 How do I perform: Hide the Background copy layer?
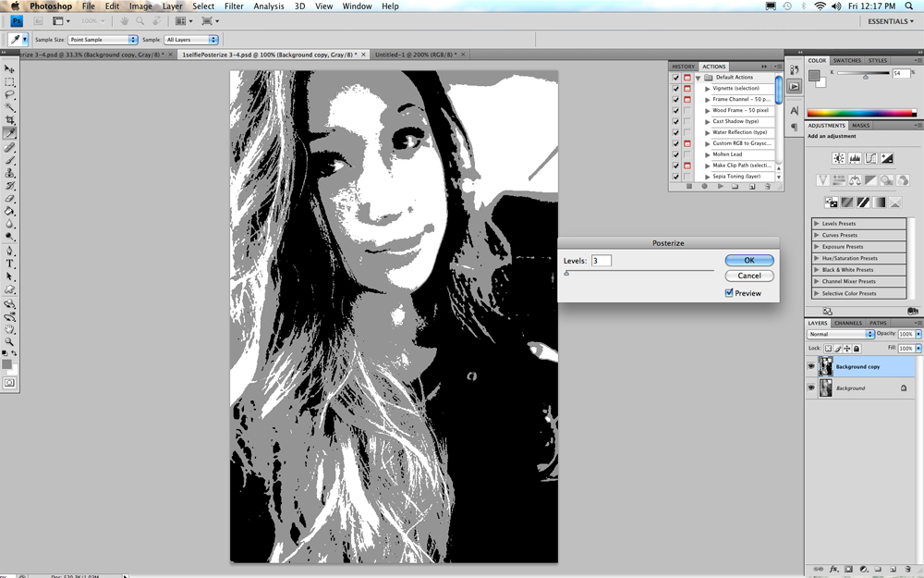pyautogui.click(x=811, y=367)
